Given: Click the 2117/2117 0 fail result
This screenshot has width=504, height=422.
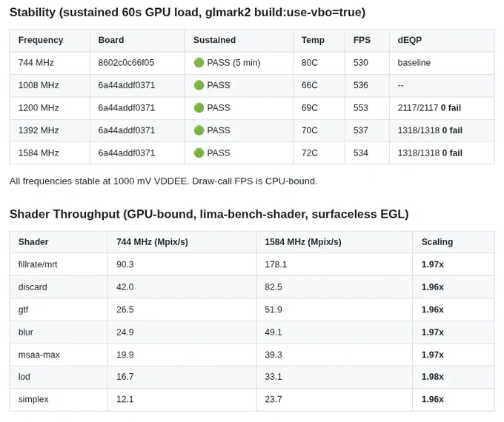Looking at the screenshot, I should pos(429,107).
